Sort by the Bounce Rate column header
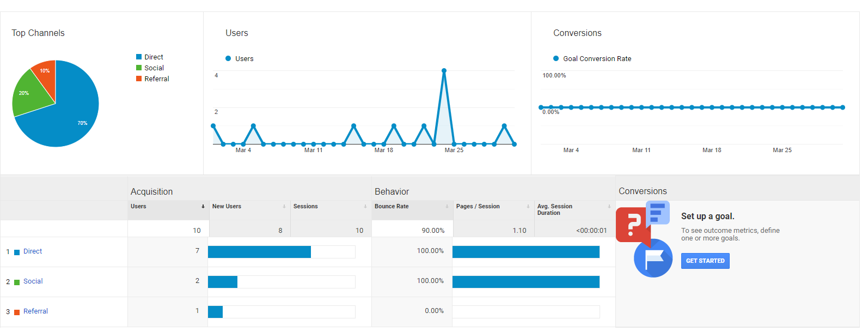This screenshot has height=331, width=868. 392,207
